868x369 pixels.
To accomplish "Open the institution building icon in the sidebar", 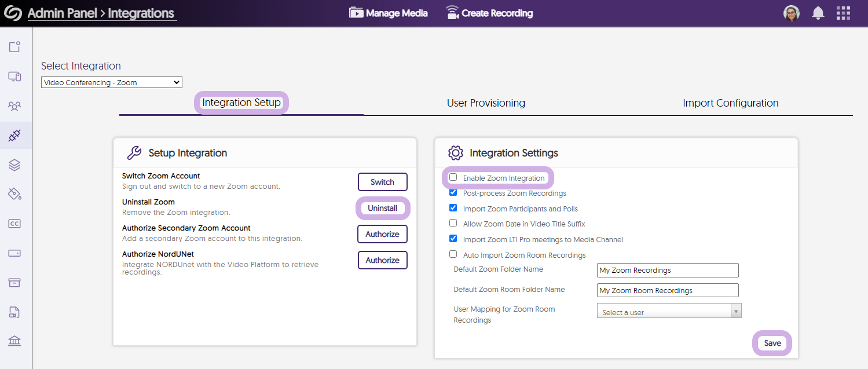I will [15, 341].
